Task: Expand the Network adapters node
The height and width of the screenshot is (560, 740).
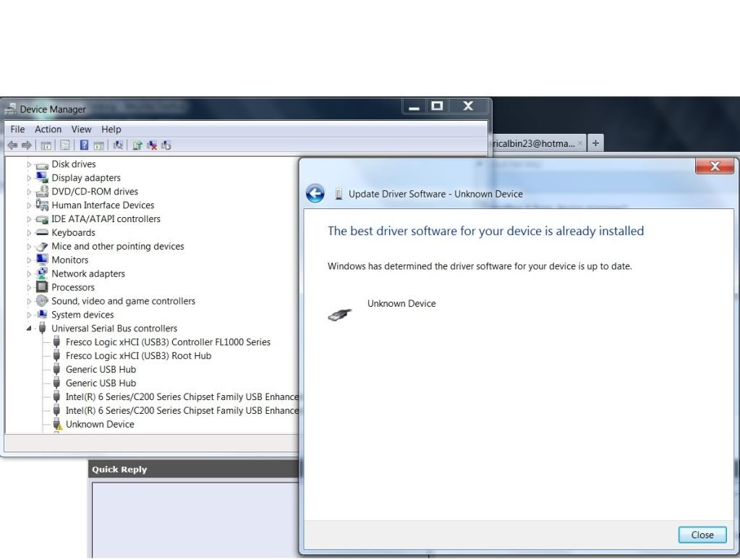Action: 29,274
